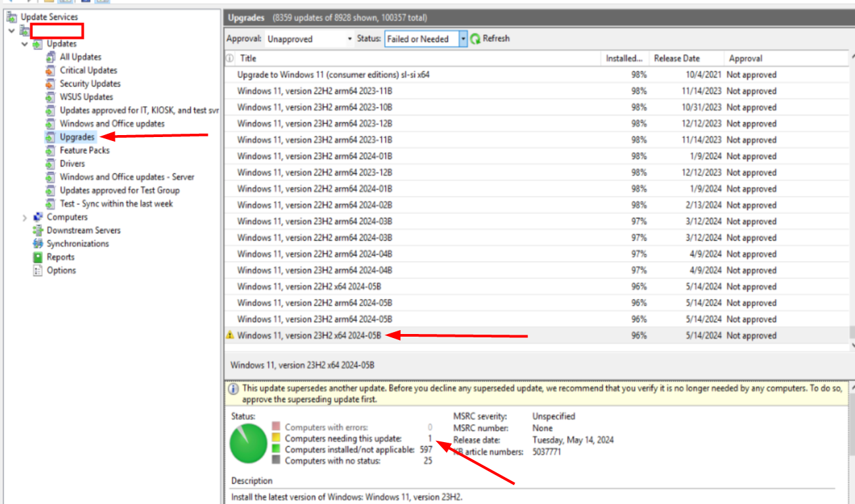Click the green Refresh icon
Image resolution: width=855 pixels, height=504 pixels.
tap(475, 39)
